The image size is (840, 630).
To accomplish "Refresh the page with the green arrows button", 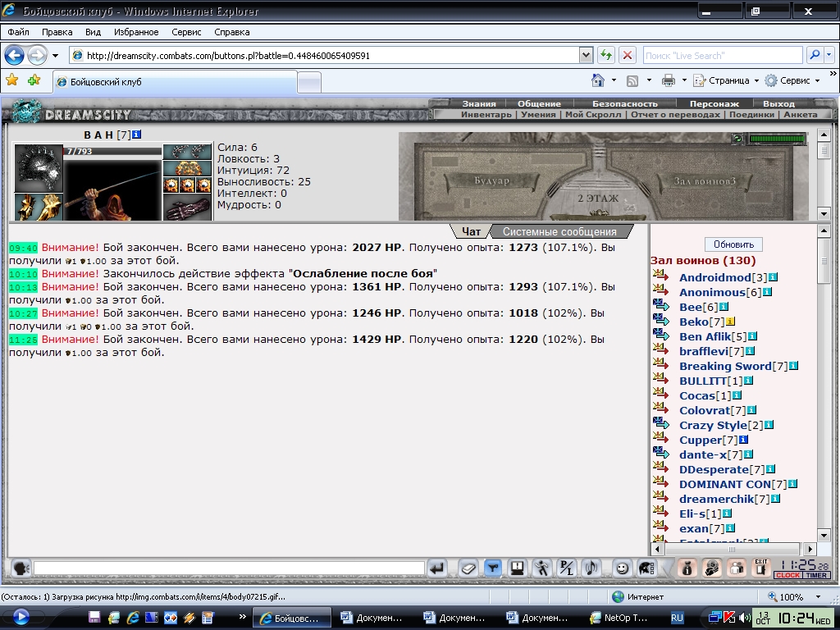I will (x=605, y=55).
